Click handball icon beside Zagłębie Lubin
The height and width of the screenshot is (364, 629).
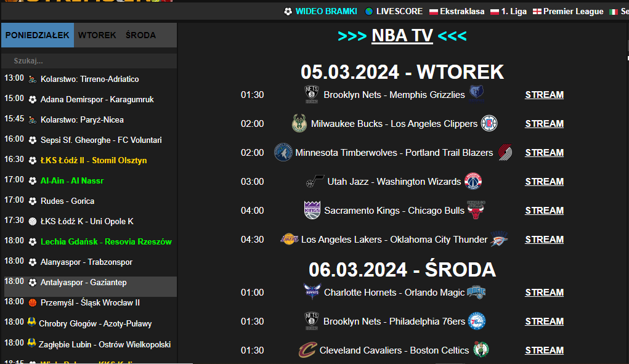(x=31, y=343)
